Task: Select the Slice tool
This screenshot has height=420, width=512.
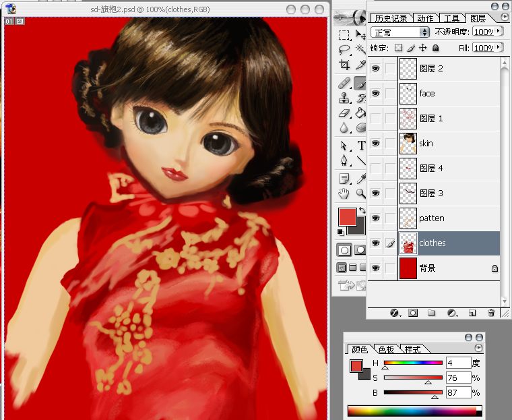Action: [360, 65]
